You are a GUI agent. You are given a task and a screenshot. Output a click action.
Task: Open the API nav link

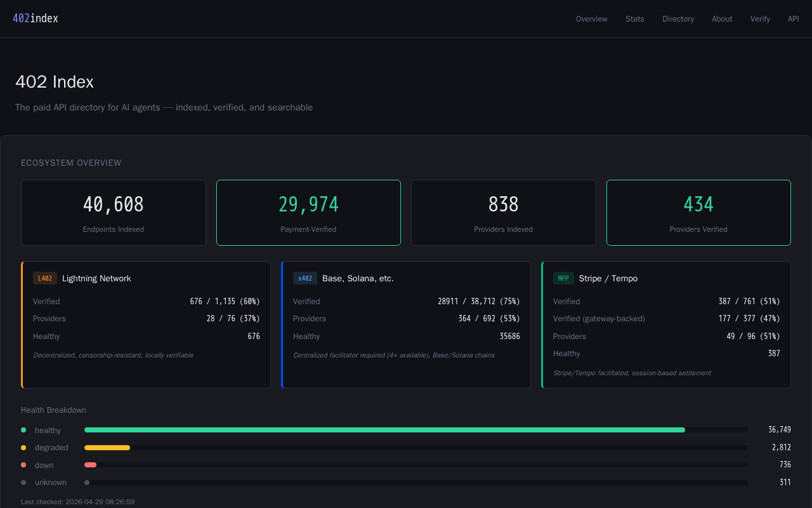click(794, 19)
